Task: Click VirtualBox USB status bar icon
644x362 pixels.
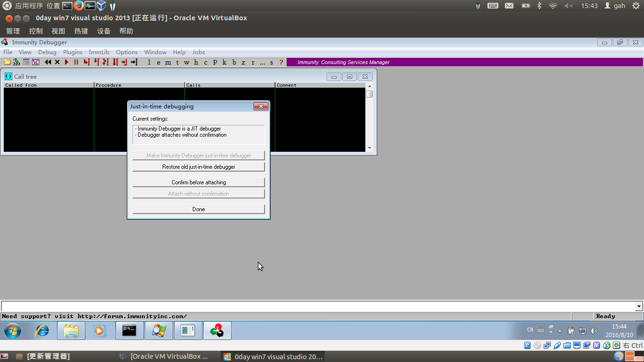Action: (x=557, y=346)
